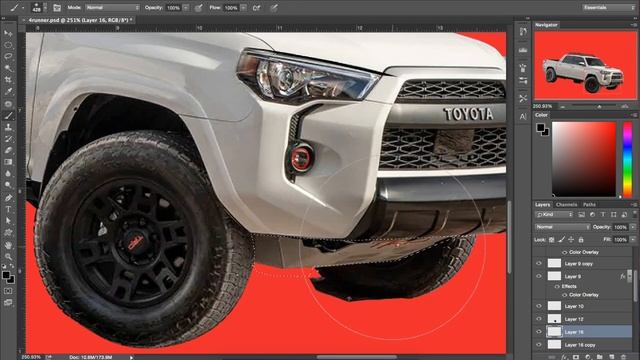The height and width of the screenshot is (360, 640).
Task: Select the Hand tool
Action: click(x=8, y=245)
